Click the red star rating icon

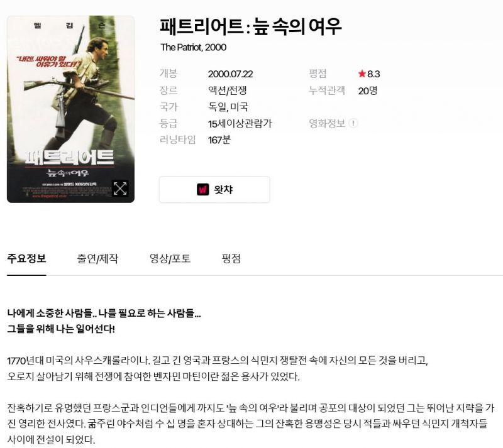tap(362, 74)
